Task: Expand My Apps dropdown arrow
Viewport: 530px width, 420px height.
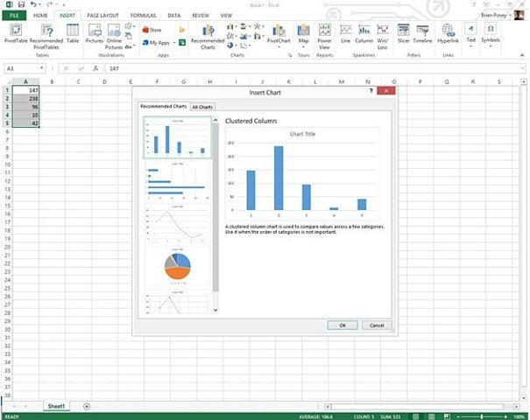Action: tap(174, 43)
